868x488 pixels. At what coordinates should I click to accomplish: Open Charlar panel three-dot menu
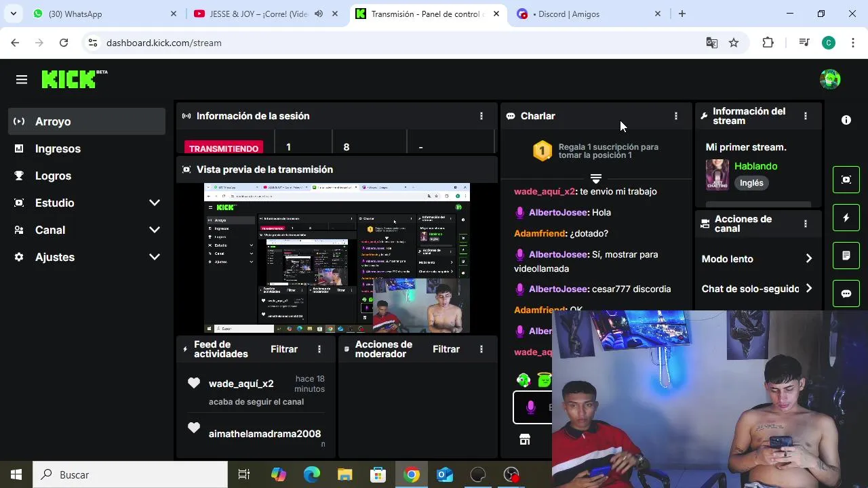(675, 116)
